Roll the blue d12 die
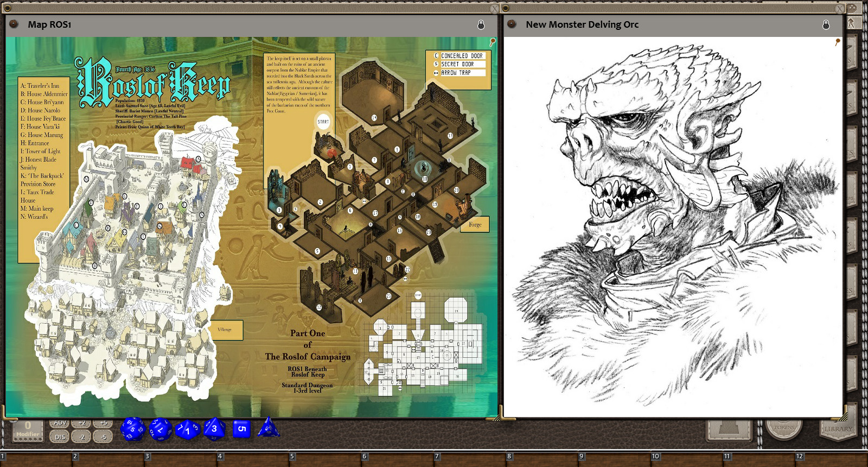 pyautogui.click(x=161, y=430)
